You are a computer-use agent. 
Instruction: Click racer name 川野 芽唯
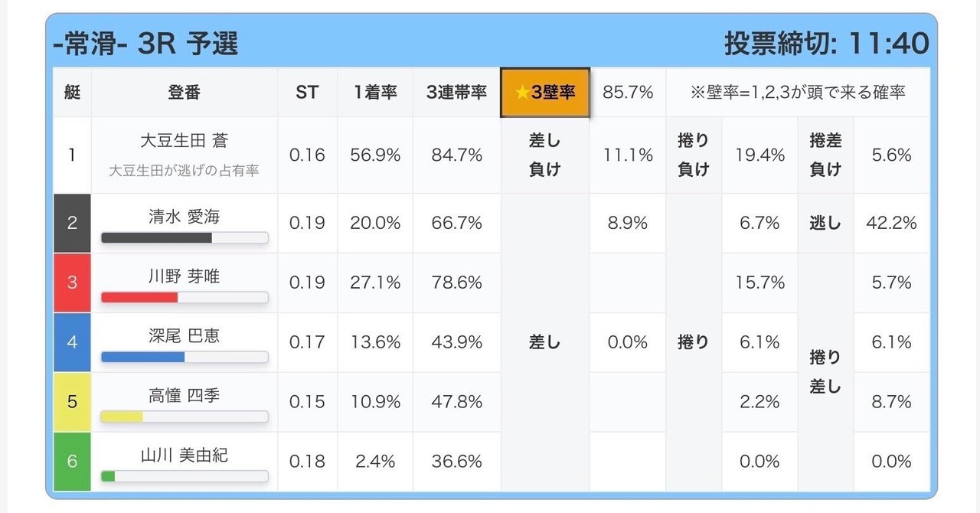click(184, 276)
